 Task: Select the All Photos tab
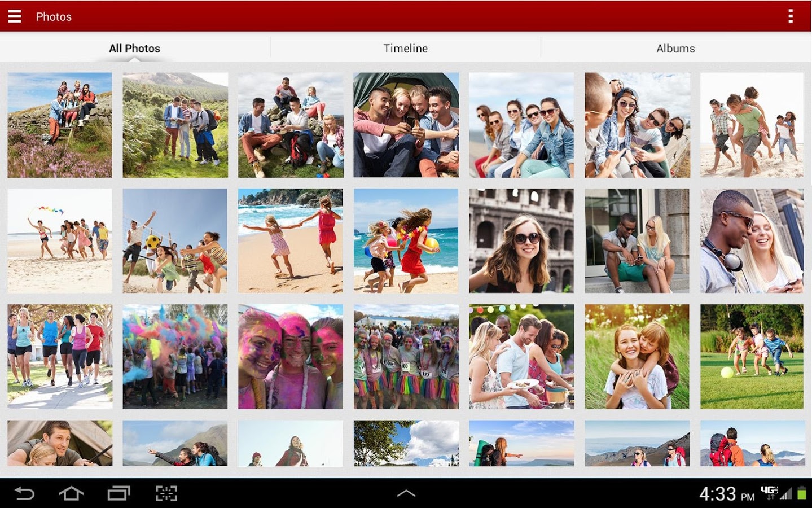(134, 49)
